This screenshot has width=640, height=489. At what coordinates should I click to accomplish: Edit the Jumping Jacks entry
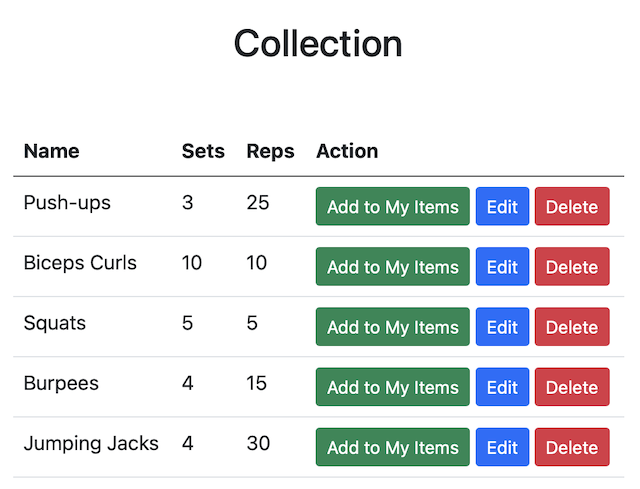tap(502, 447)
